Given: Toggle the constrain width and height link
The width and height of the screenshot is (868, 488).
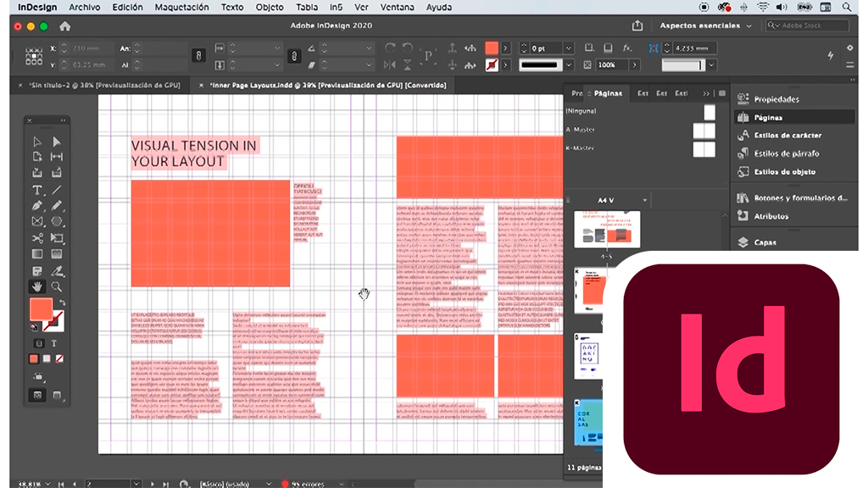Looking at the screenshot, I should point(198,56).
